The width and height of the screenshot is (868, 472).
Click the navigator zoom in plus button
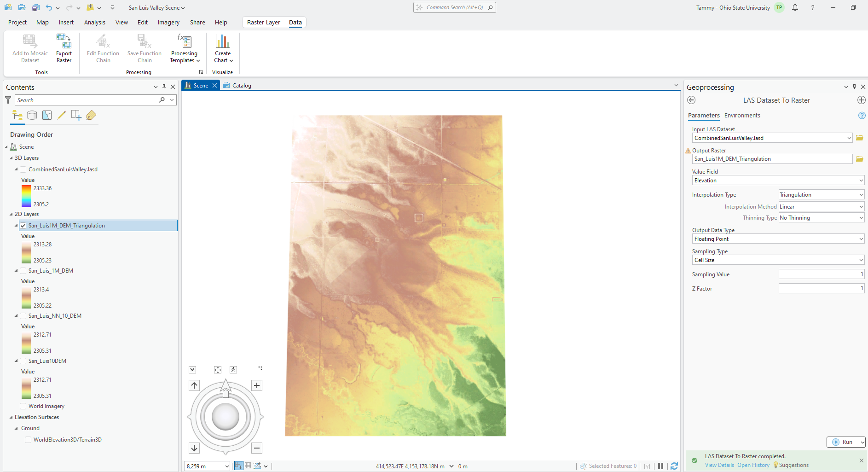pyautogui.click(x=257, y=385)
